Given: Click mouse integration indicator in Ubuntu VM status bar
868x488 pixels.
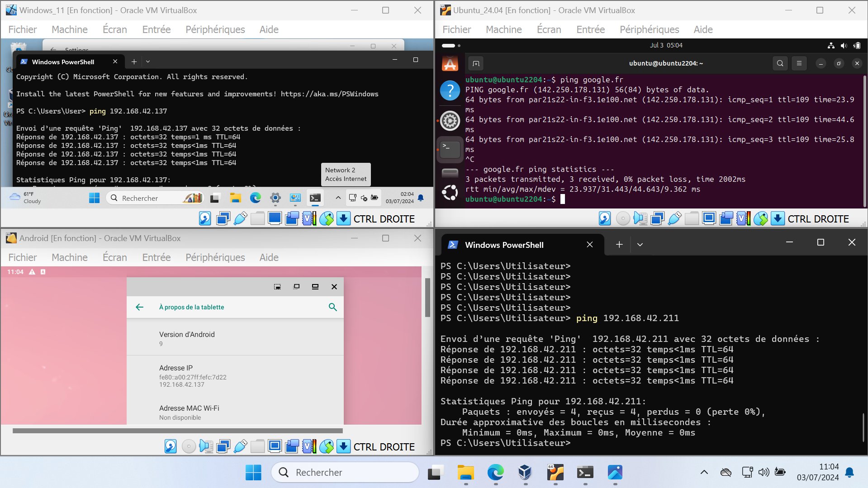Looking at the screenshot, I should [x=760, y=218].
